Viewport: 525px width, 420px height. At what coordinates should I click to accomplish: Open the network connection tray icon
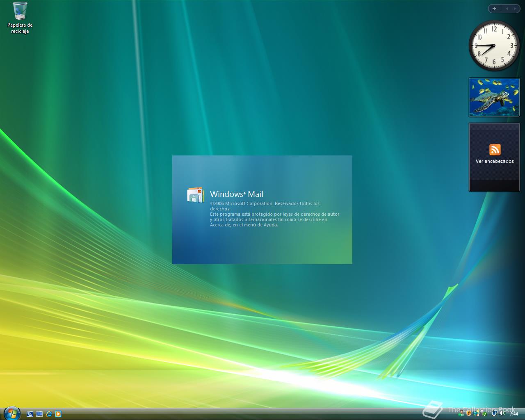[495, 413]
